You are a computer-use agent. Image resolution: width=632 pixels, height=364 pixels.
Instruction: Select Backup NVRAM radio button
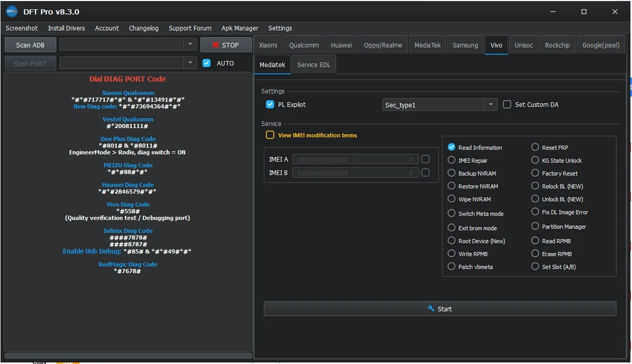pos(452,173)
